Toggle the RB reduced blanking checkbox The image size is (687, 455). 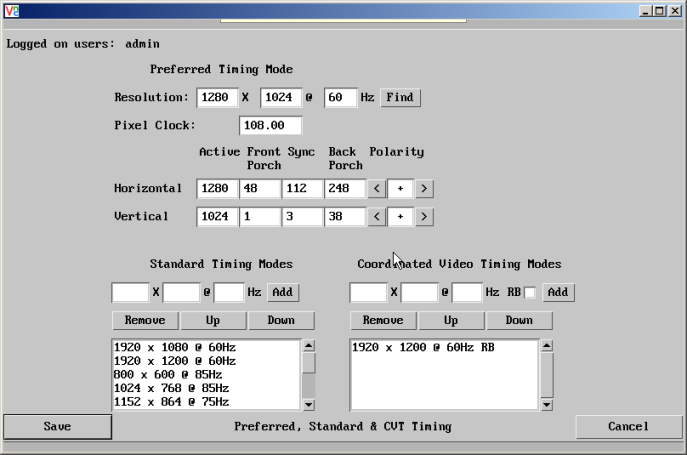click(530, 292)
